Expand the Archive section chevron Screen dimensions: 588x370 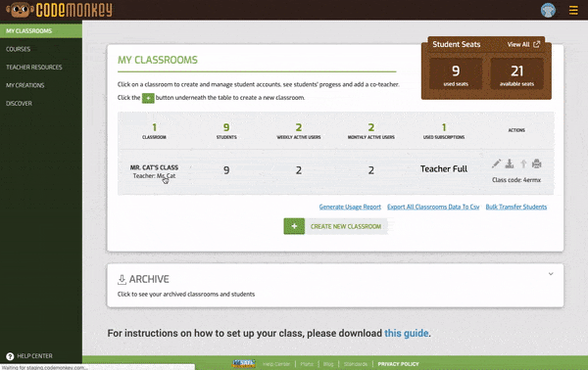pos(551,274)
